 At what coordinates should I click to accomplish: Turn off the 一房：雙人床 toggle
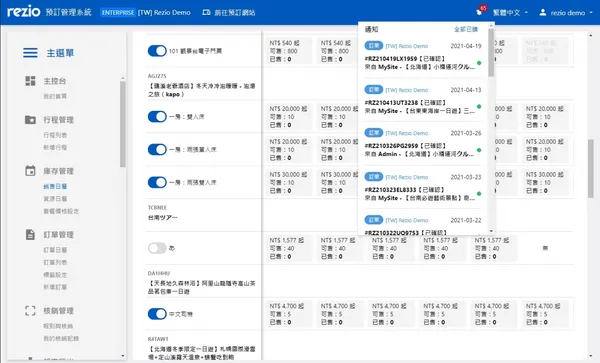pyautogui.click(x=157, y=117)
